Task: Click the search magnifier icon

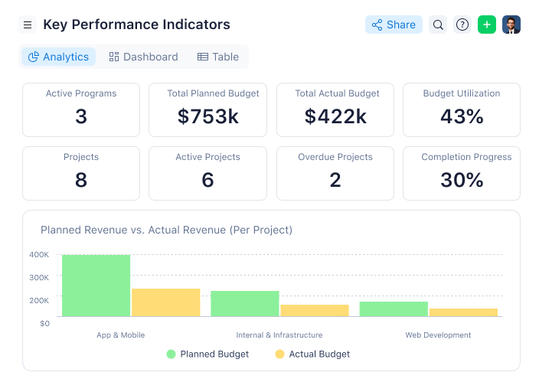Action: 438,24
